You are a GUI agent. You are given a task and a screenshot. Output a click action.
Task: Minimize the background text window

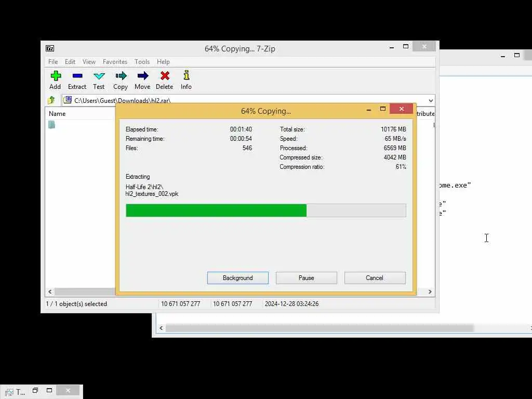(x=503, y=56)
